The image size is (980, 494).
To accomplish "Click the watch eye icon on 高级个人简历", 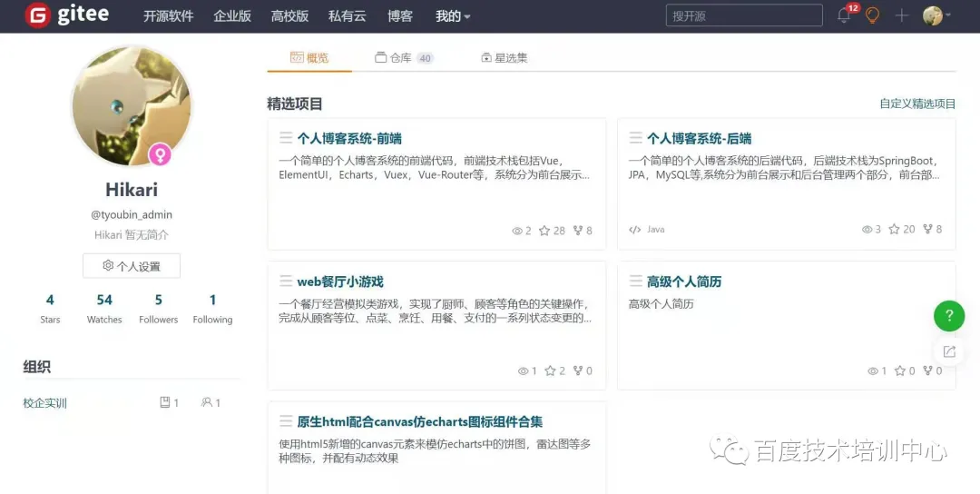I will coord(873,370).
